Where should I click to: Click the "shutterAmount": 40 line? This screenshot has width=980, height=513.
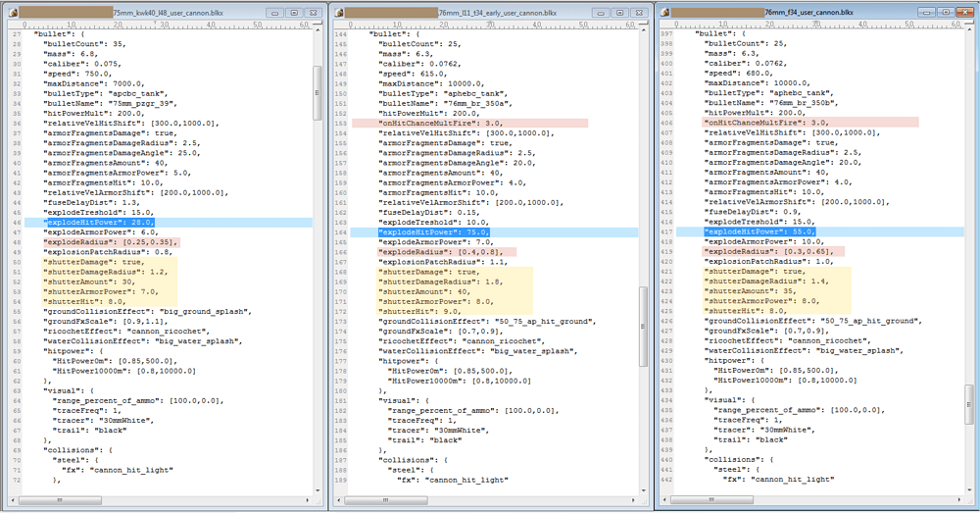(424, 292)
